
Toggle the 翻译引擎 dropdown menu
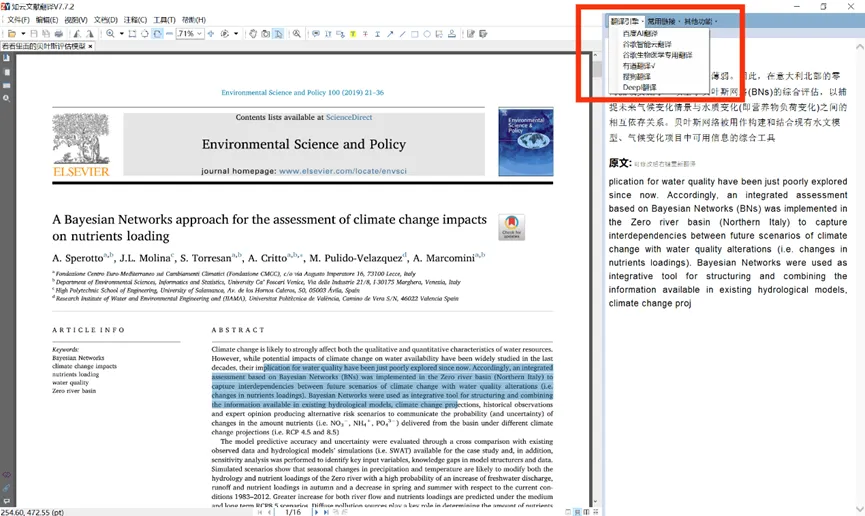point(626,22)
